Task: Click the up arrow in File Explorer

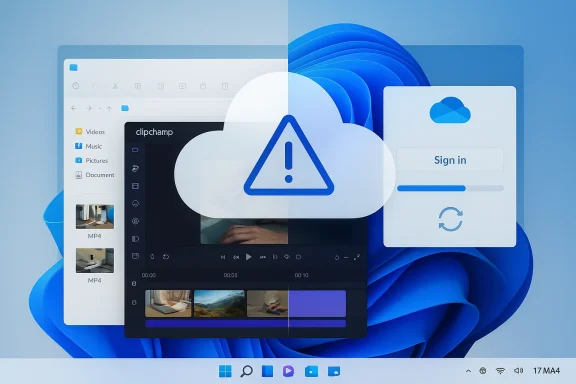Action: (109, 108)
